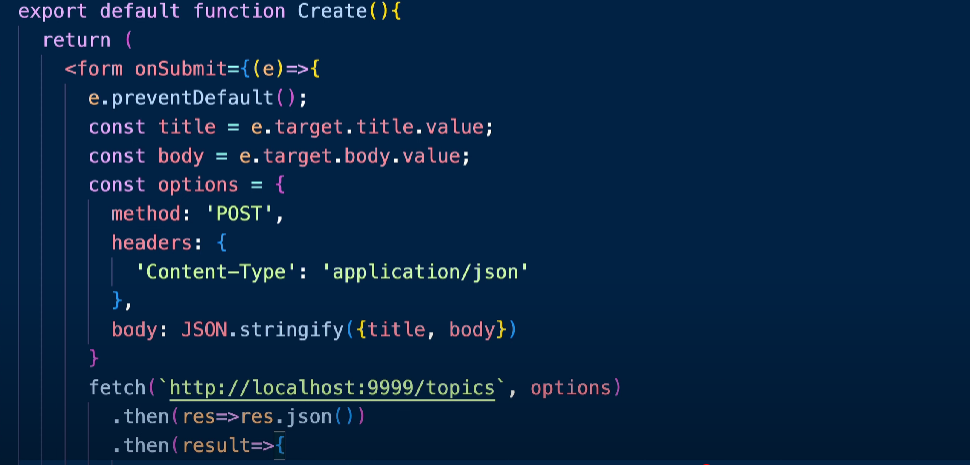The image size is (970, 465).
Task: Click the 'application/json' string
Action: point(425,272)
